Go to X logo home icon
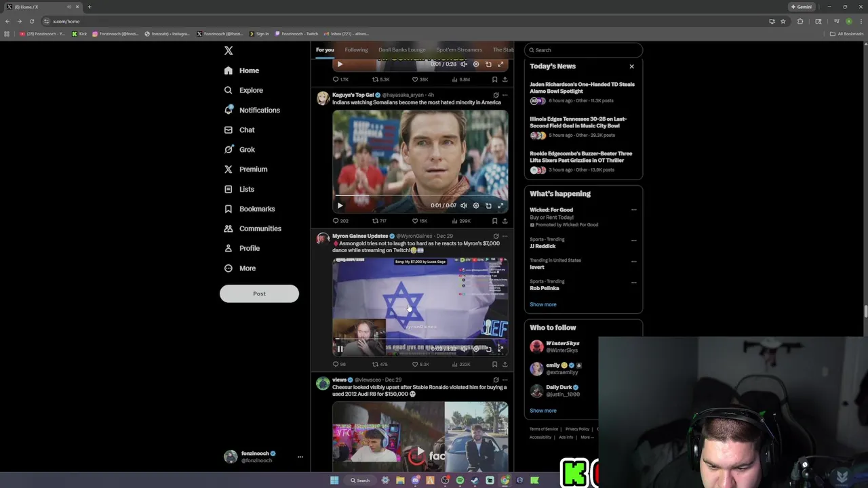868x488 pixels. tap(229, 51)
